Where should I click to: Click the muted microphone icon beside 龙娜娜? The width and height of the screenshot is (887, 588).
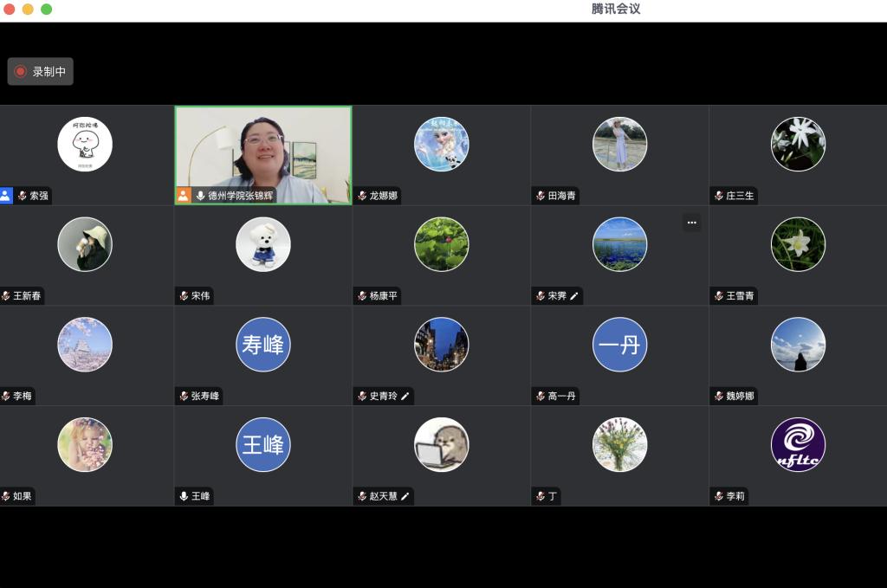pyautogui.click(x=362, y=196)
